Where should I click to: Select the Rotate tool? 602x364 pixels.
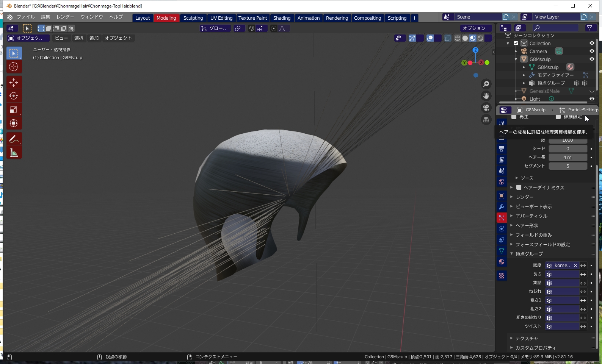tap(14, 96)
